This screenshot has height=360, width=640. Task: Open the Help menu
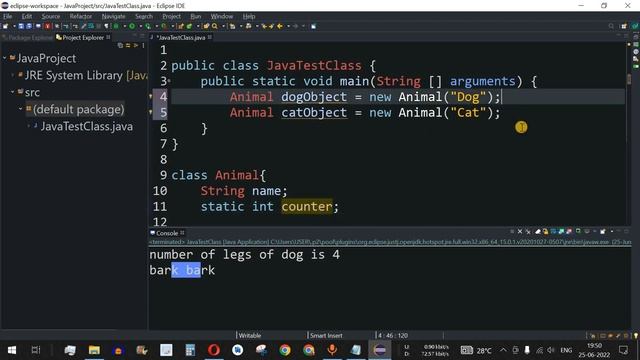click(x=249, y=16)
